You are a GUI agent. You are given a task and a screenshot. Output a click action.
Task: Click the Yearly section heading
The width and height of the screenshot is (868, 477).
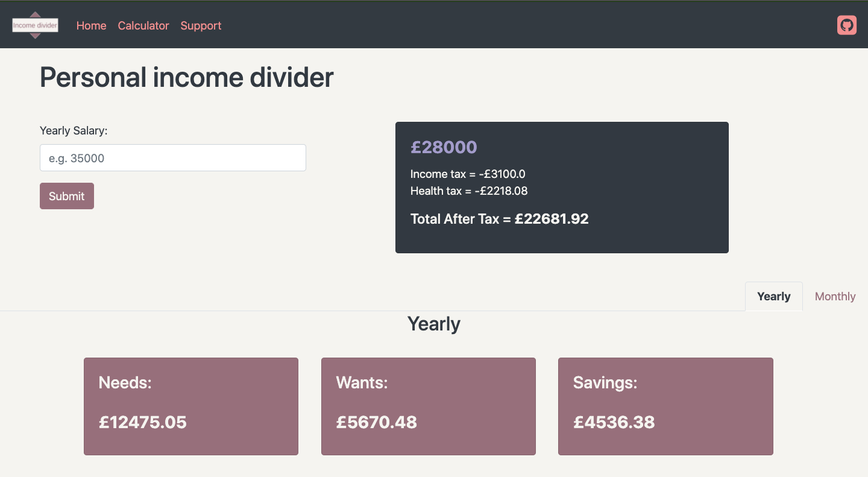coord(434,324)
